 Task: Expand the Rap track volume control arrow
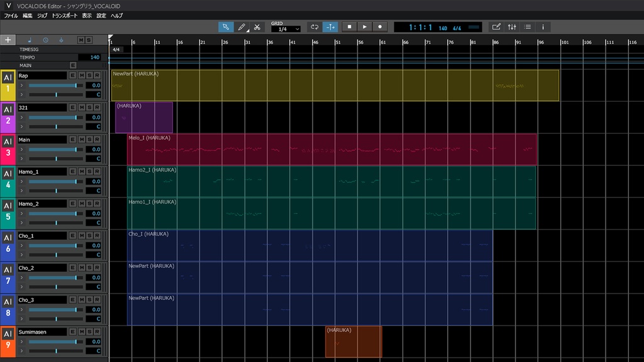click(23, 85)
